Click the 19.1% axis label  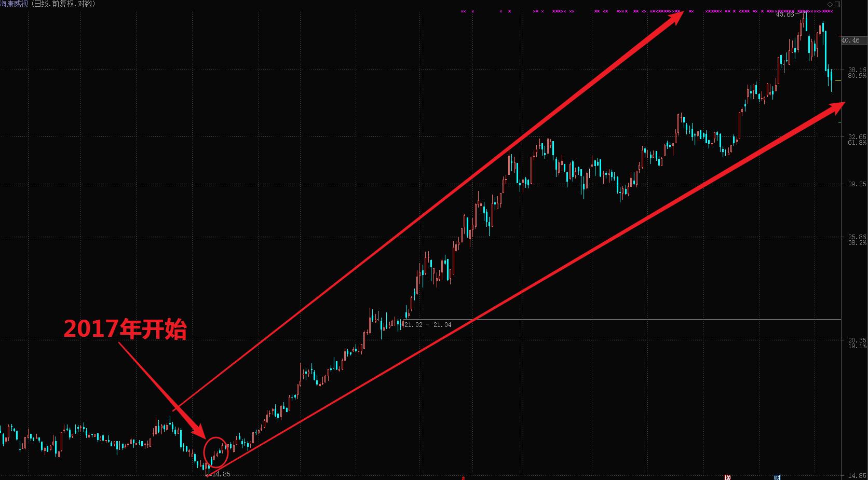[857, 346]
